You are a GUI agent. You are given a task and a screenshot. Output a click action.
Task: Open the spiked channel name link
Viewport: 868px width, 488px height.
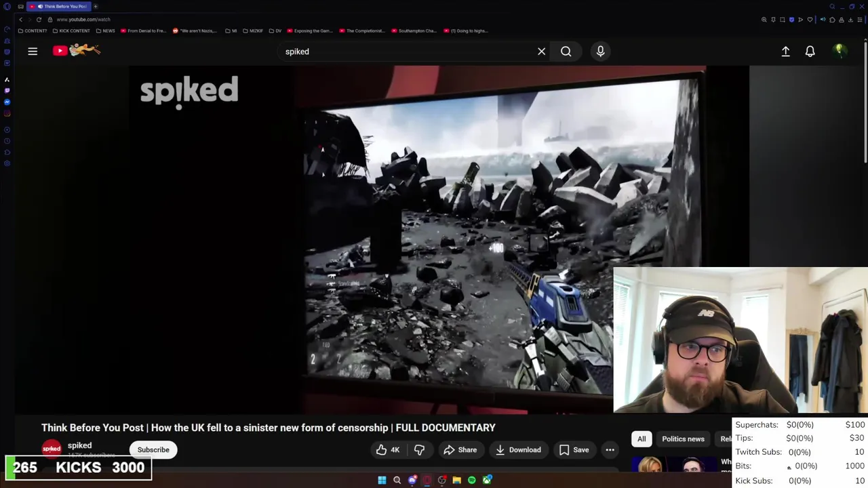(x=79, y=445)
